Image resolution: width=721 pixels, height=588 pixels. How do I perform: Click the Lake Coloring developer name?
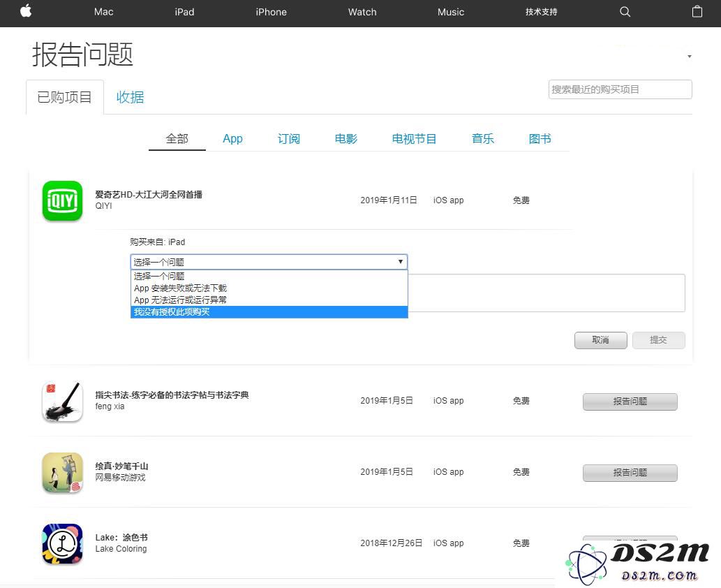(x=121, y=549)
